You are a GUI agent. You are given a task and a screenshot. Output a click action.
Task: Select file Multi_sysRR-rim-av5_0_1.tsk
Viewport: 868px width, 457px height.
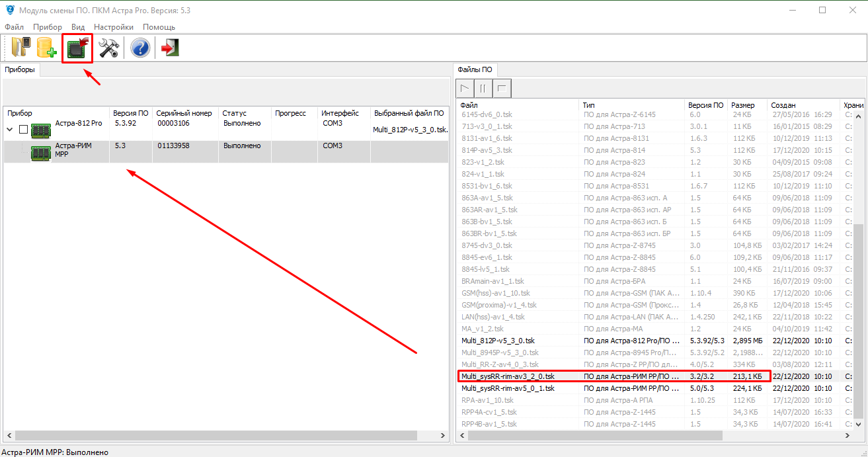click(x=508, y=388)
